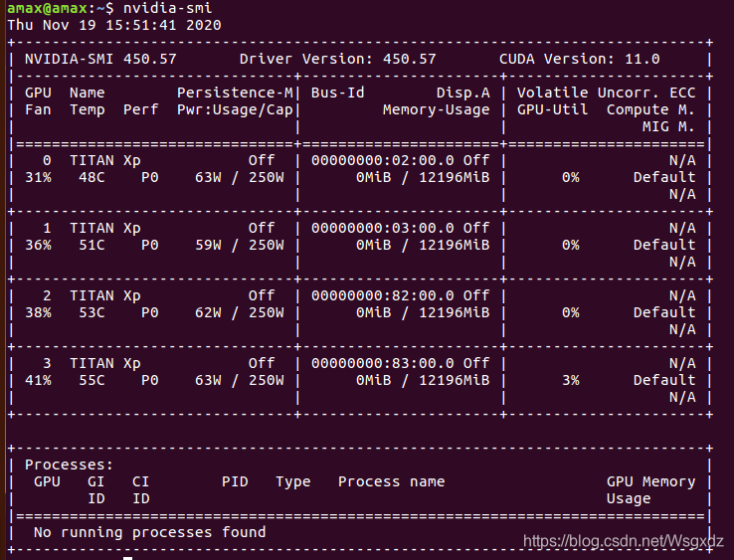
Task: Click 'No running processes found' text
Action: [150, 532]
